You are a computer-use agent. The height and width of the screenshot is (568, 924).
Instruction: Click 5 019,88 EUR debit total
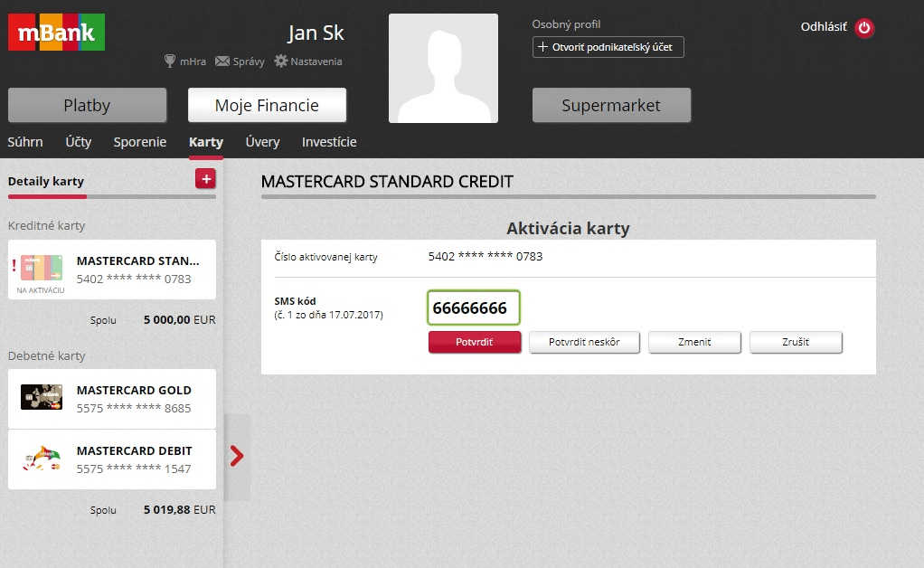(180, 510)
